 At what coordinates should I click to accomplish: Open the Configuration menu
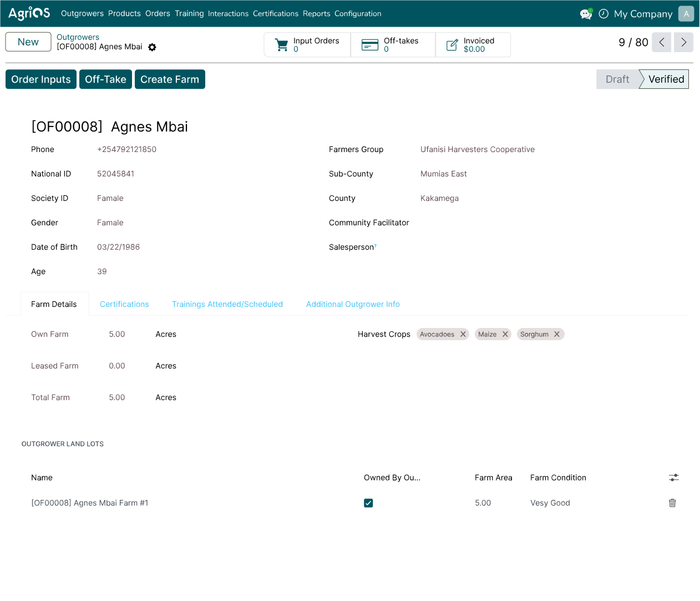click(358, 14)
